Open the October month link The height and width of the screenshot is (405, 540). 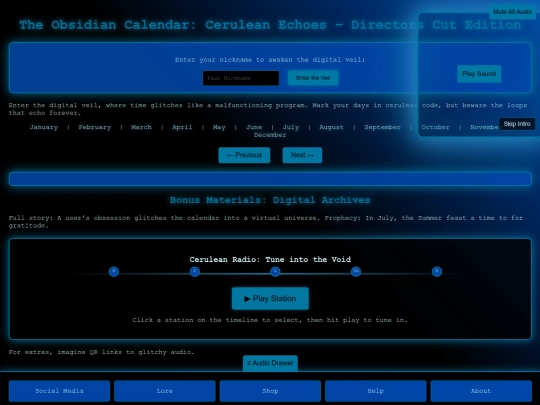click(435, 127)
